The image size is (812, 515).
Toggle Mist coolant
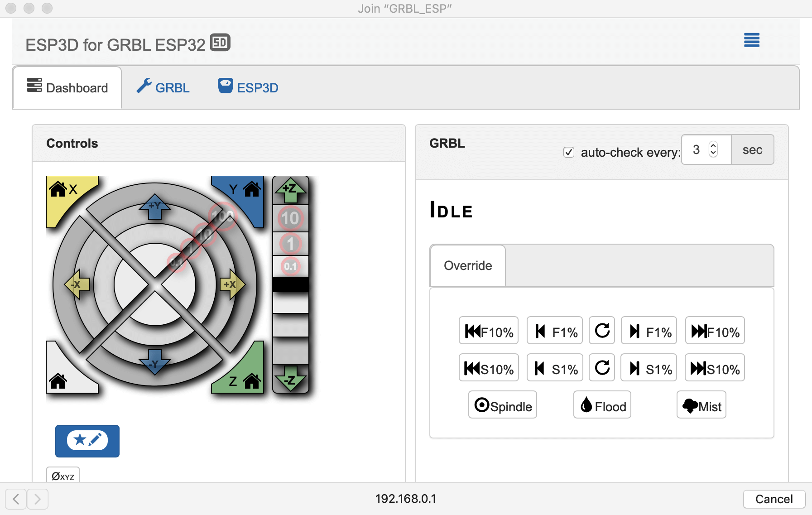click(701, 405)
